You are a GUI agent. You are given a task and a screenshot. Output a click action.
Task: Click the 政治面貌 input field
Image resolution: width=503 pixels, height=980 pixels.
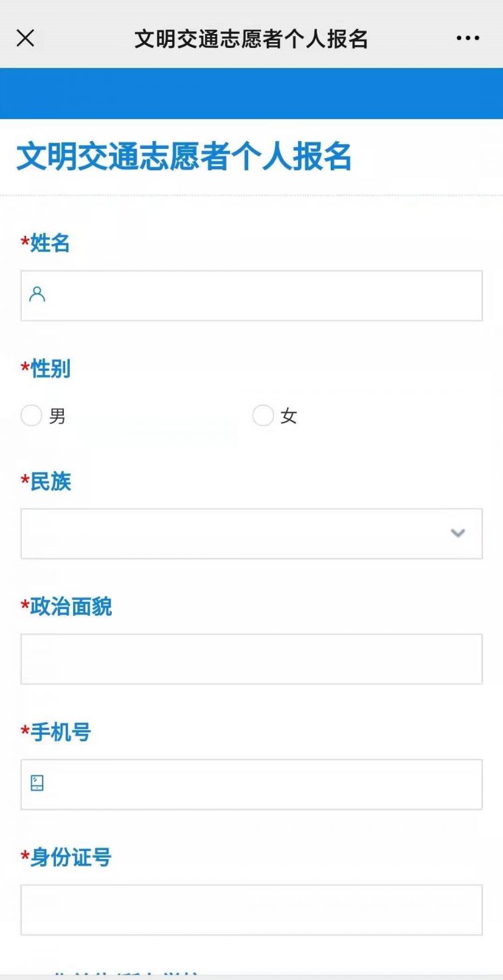[x=251, y=659]
